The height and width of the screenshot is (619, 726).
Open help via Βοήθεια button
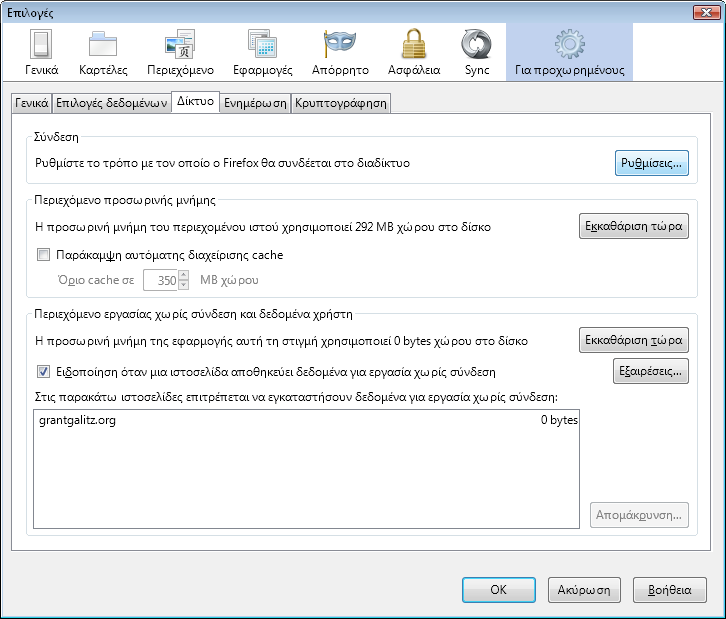click(670, 590)
